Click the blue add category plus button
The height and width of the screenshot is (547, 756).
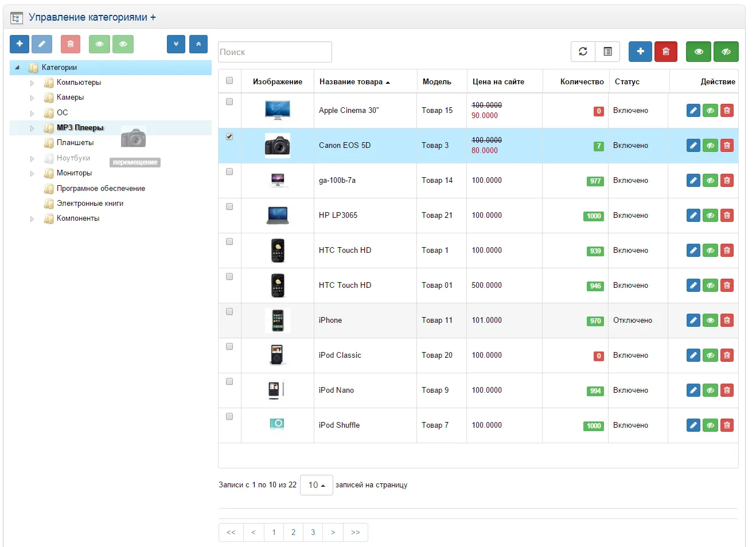[20, 44]
